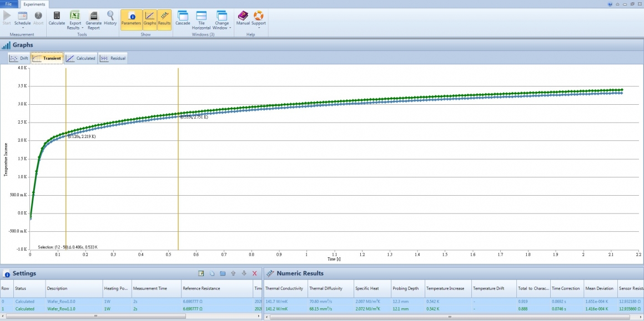Click the Selection (12 - 50) range label

coord(68,247)
